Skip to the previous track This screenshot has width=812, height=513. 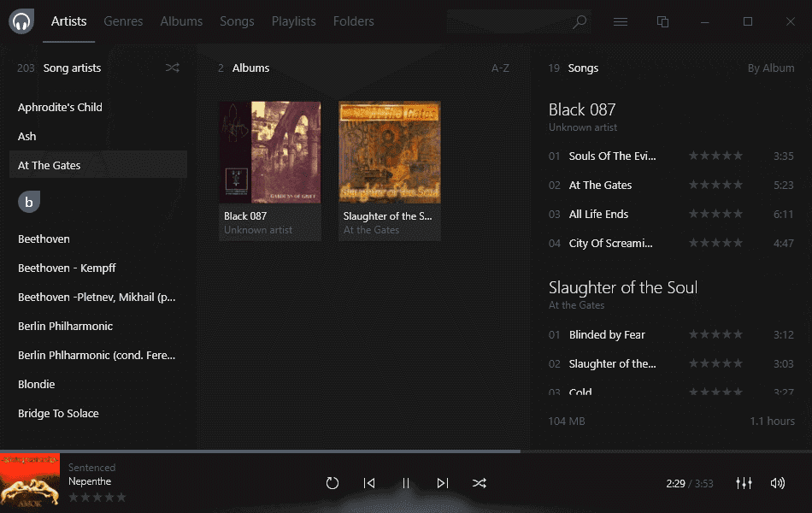click(x=369, y=482)
